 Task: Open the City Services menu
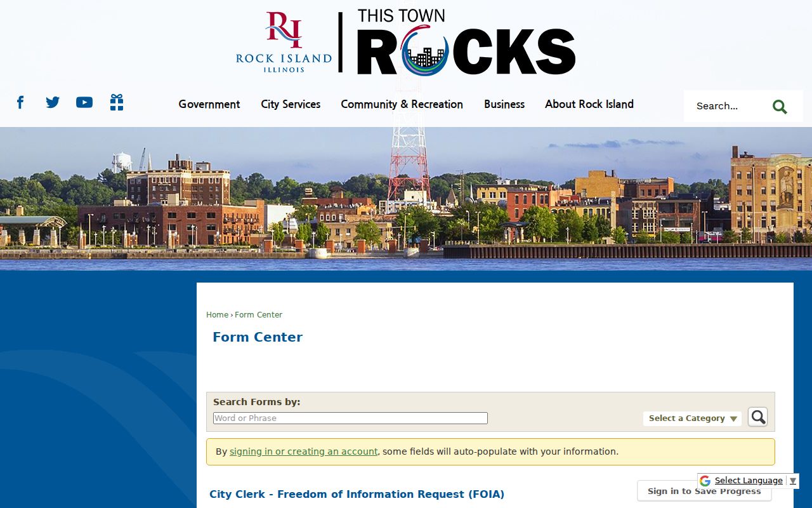click(x=291, y=104)
